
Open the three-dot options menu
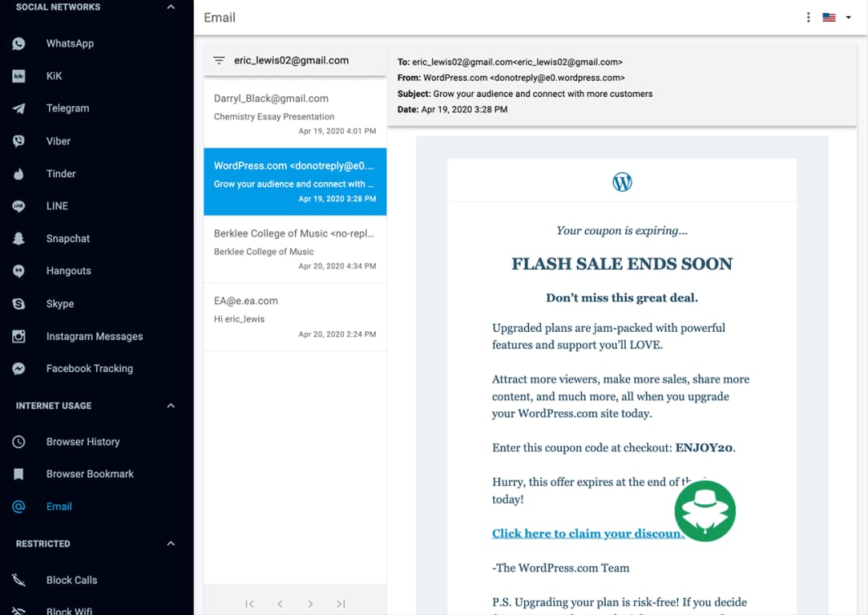(x=808, y=17)
